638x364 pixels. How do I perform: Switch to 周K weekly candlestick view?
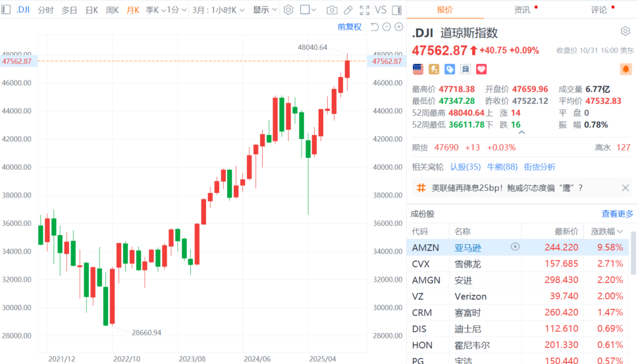pos(112,10)
